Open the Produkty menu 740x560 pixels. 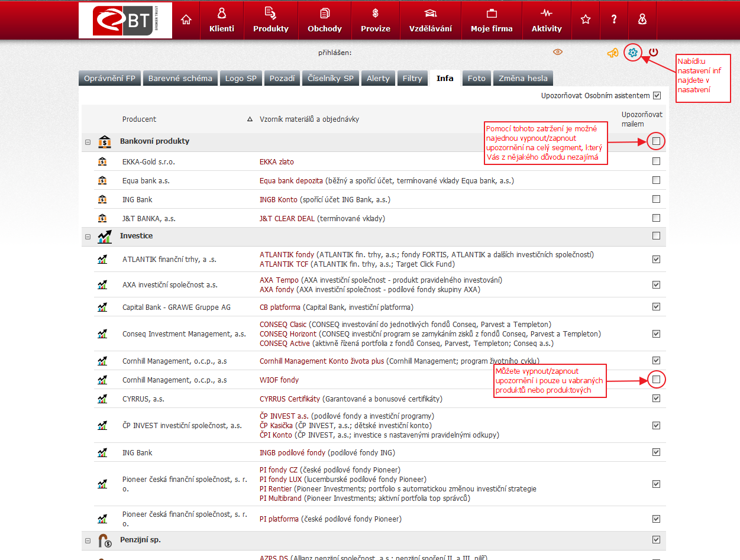(271, 20)
